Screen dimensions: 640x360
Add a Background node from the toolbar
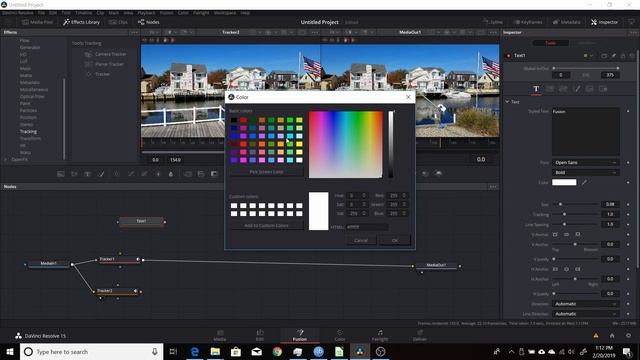point(60,174)
